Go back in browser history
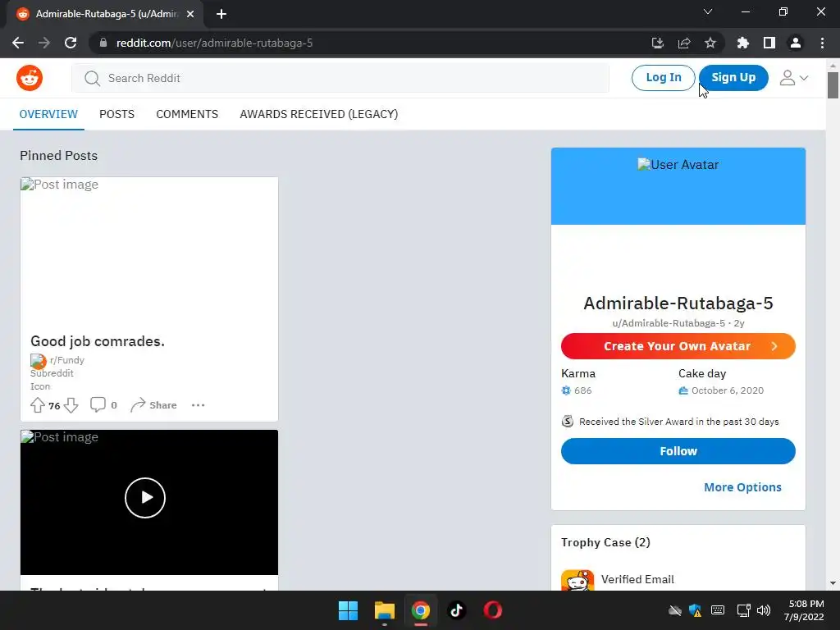The image size is (840, 630). [18, 43]
